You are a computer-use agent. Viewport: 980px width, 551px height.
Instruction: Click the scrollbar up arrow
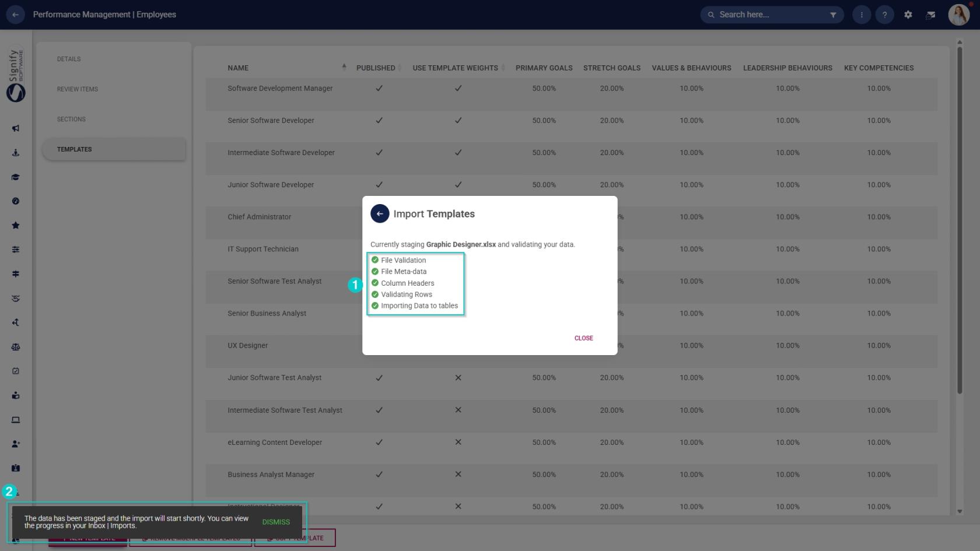pyautogui.click(x=960, y=42)
